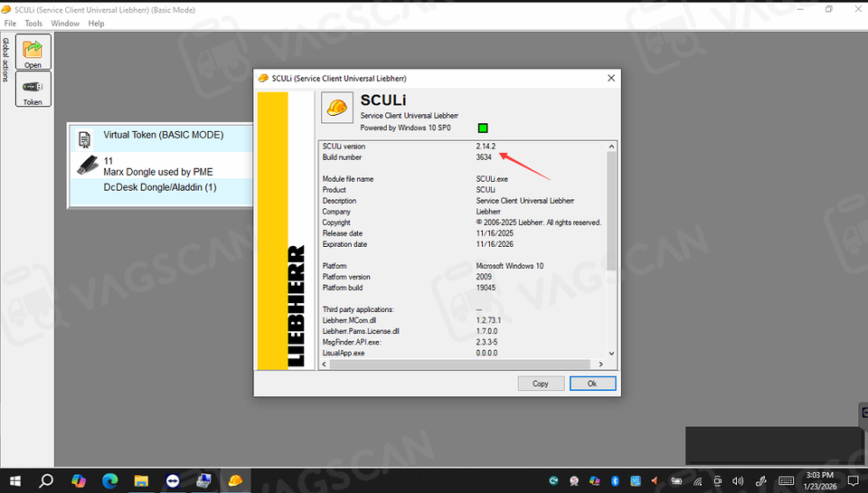
Task: Click the Open folder icon in Global actions
Action: click(33, 52)
